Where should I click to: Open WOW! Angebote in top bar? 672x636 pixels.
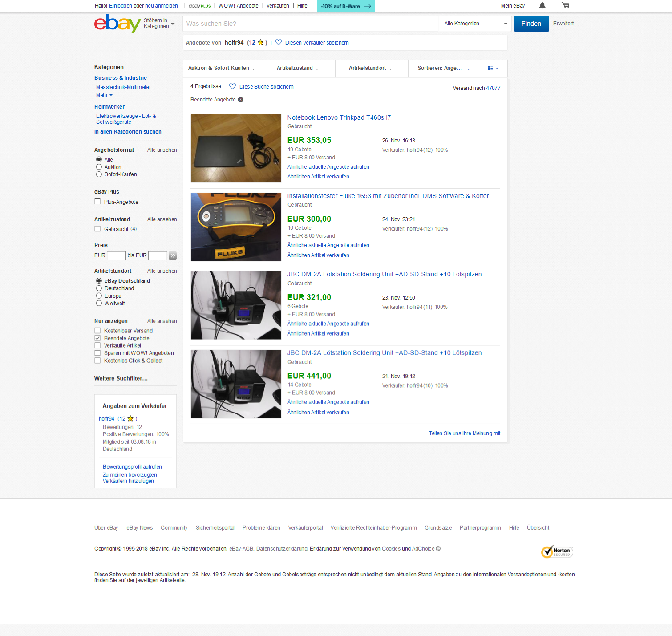pos(238,6)
